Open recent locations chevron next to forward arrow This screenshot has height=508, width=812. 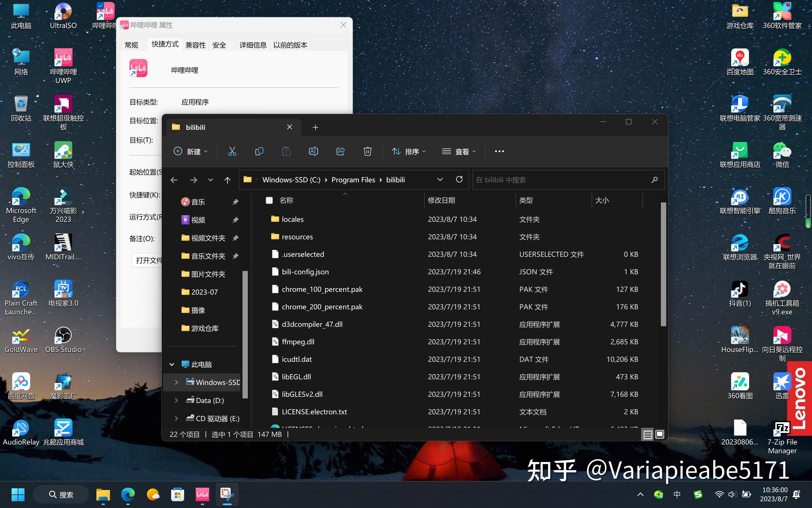point(210,180)
